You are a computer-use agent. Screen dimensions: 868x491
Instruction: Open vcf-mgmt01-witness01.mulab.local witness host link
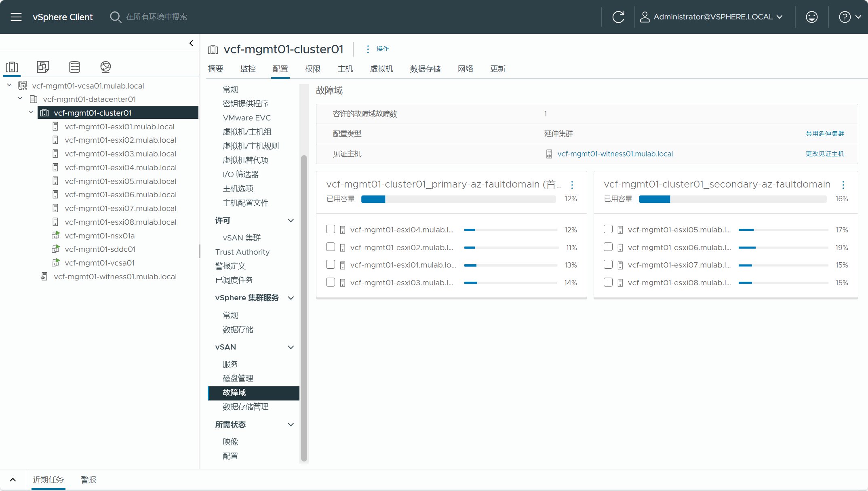(x=615, y=154)
